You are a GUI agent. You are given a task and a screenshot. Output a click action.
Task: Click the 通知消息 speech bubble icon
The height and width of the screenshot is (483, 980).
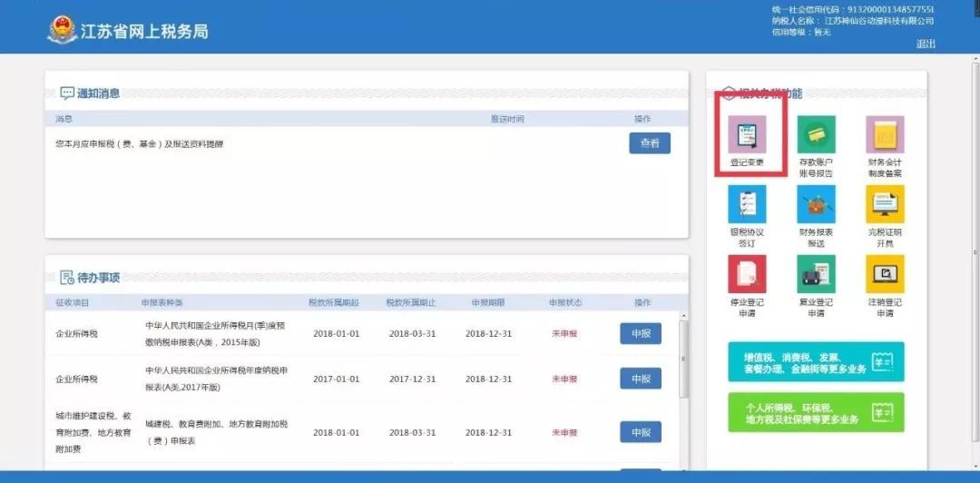click(67, 94)
